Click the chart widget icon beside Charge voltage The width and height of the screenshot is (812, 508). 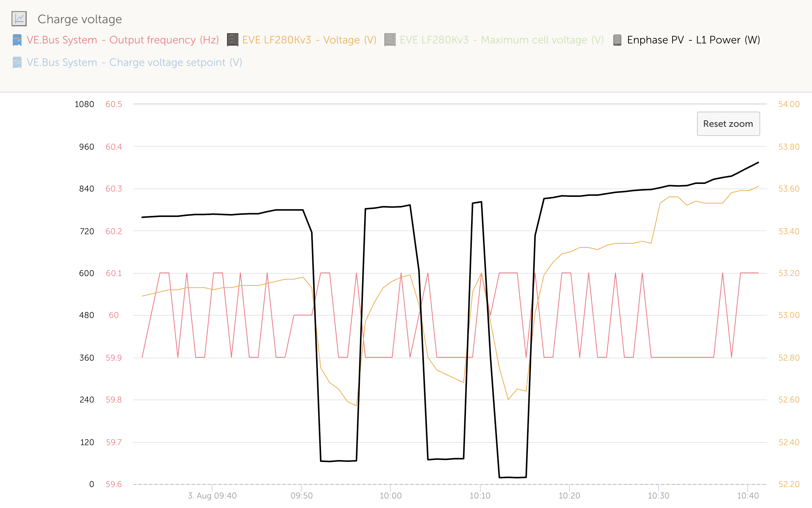click(19, 19)
